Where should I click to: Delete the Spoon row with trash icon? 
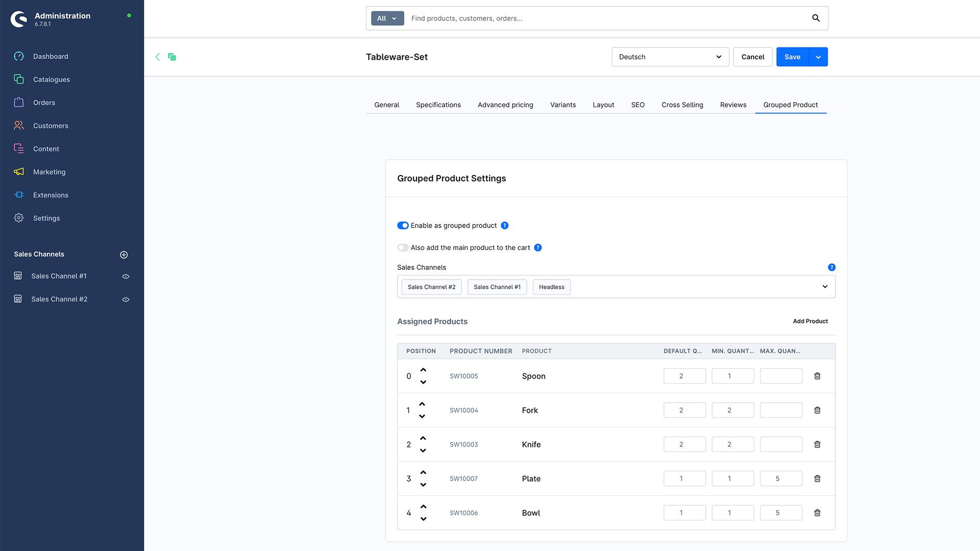click(817, 376)
